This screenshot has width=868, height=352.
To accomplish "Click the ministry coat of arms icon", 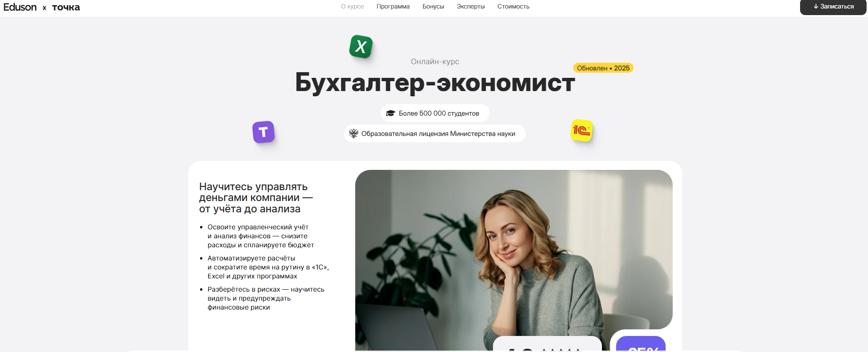I will click(x=353, y=134).
